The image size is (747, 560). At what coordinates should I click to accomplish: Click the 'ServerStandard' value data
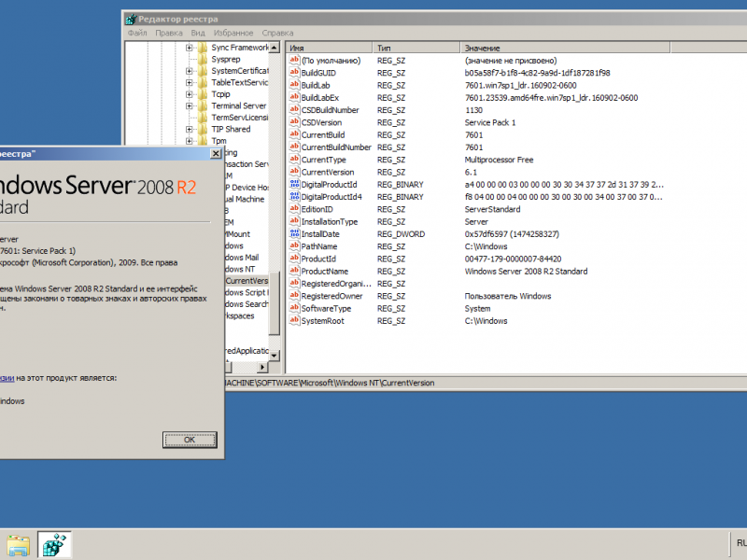click(x=492, y=209)
